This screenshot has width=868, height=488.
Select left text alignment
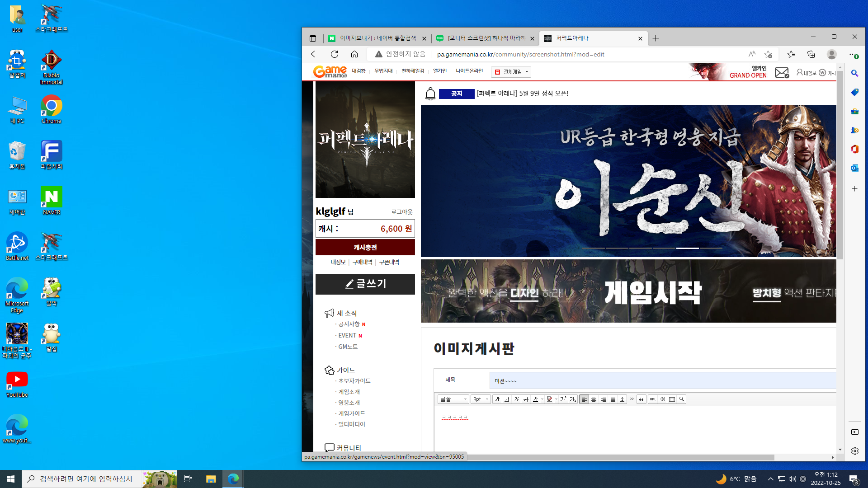coord(584,399)
